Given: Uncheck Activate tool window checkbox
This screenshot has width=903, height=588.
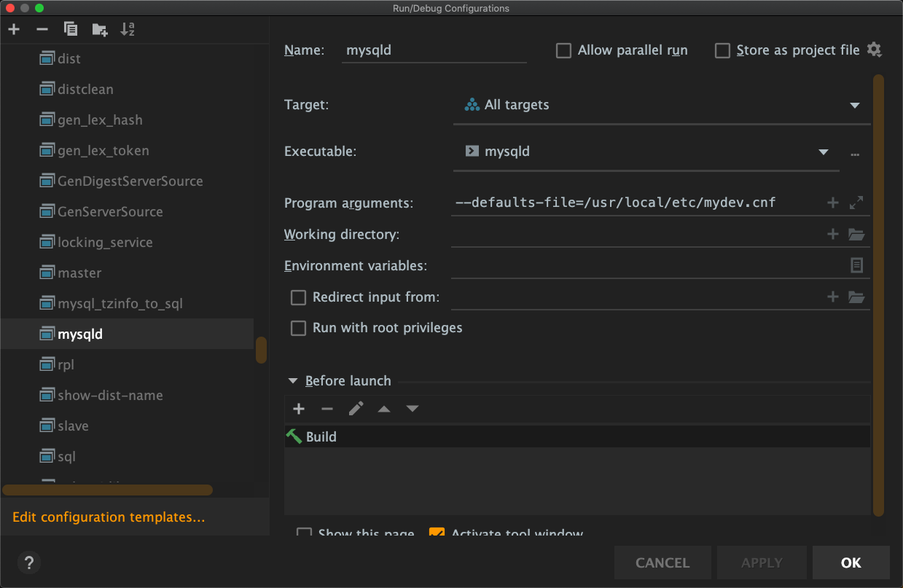Looking at the screenshot, I should click(x=437, y=533).
